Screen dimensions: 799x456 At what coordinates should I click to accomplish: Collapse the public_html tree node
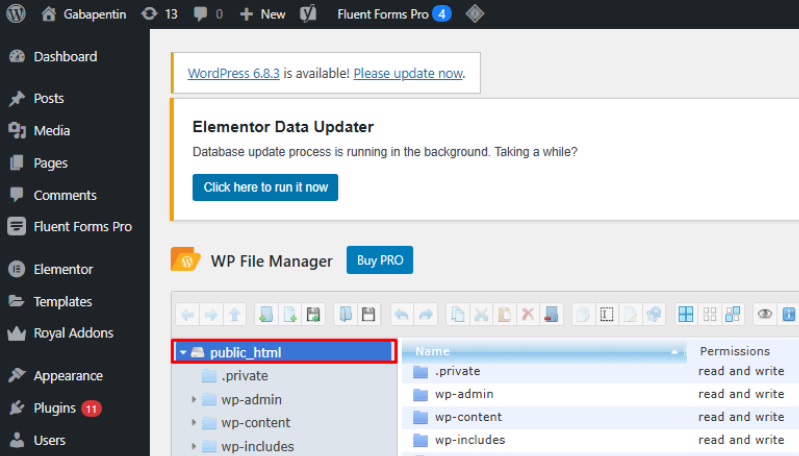pyautogui.click(x=183, y=352)
